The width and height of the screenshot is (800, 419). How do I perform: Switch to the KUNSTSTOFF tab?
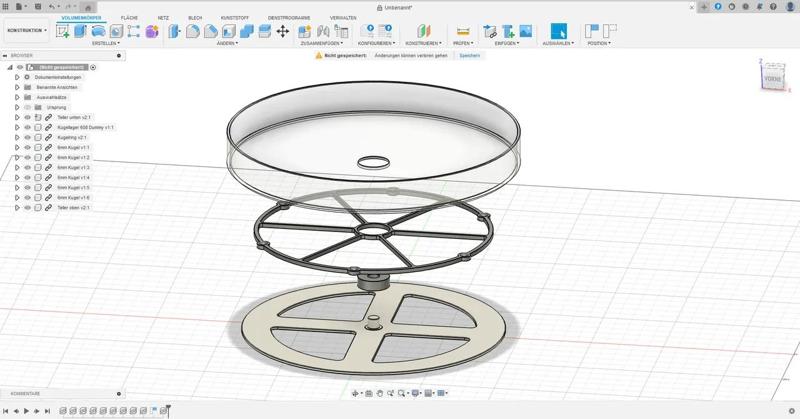point(235,18)
